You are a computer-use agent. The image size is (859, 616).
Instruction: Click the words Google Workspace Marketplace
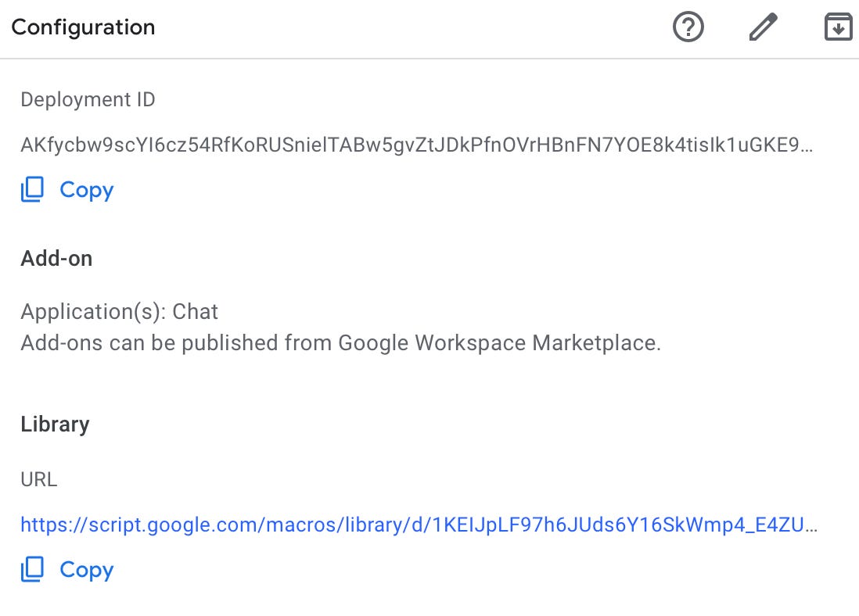(499, 343)
